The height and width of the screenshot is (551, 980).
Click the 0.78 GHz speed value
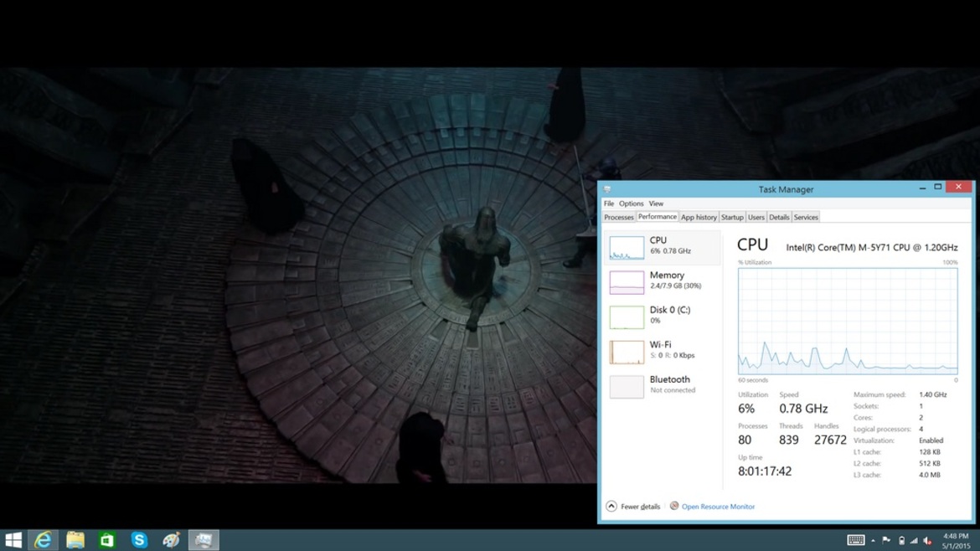(x=803, y=409)
